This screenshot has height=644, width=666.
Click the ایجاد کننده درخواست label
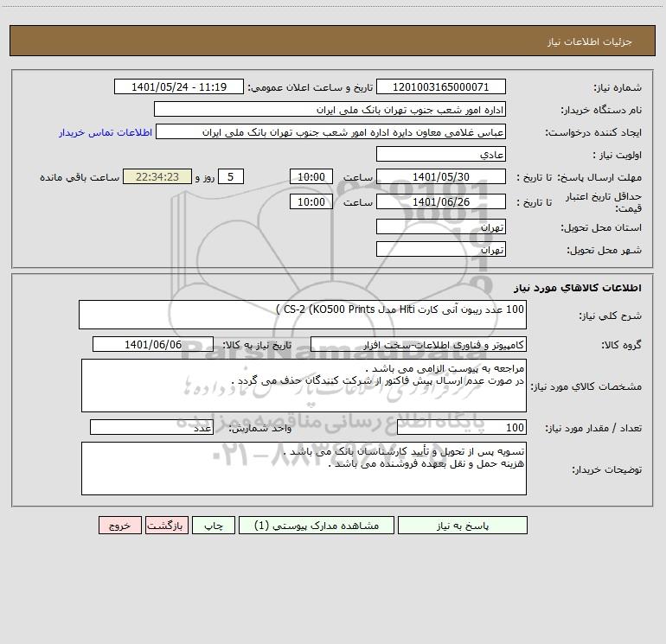(593, 132)
